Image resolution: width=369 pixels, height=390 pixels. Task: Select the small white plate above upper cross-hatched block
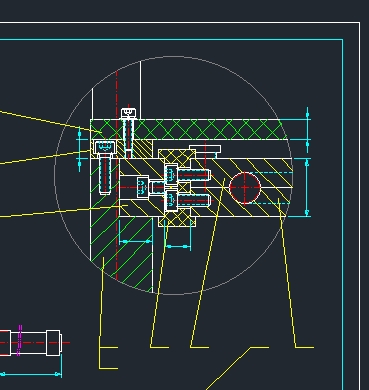click(x=205, y=149)
